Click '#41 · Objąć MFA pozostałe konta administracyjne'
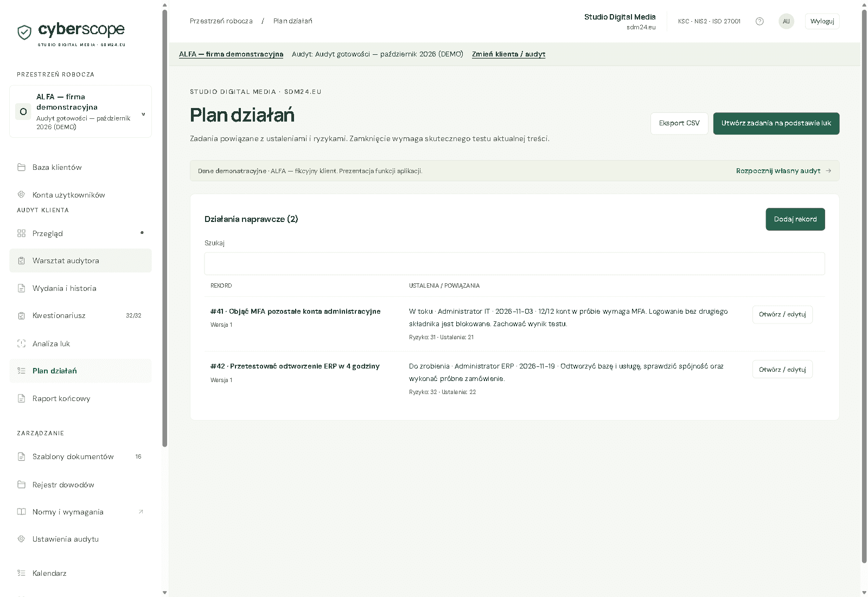 point(296,312)
